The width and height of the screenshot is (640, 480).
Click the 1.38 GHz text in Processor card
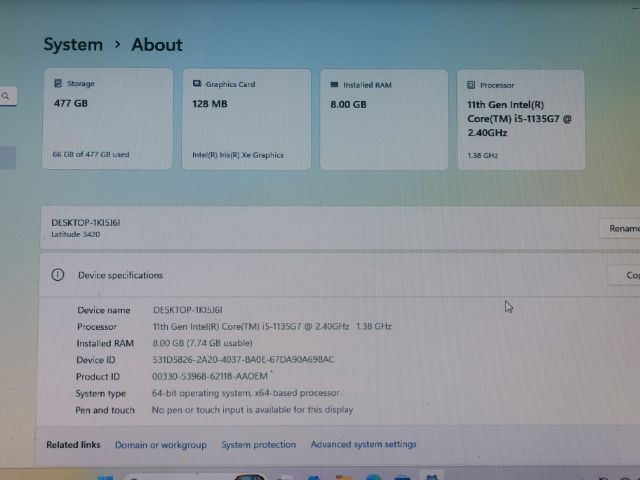coord(482,156)
